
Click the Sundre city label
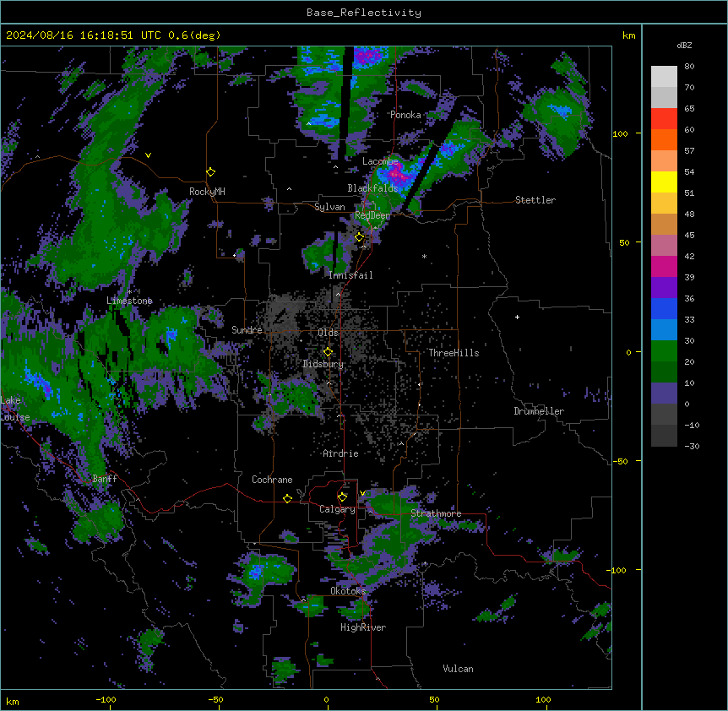[247, 330]
